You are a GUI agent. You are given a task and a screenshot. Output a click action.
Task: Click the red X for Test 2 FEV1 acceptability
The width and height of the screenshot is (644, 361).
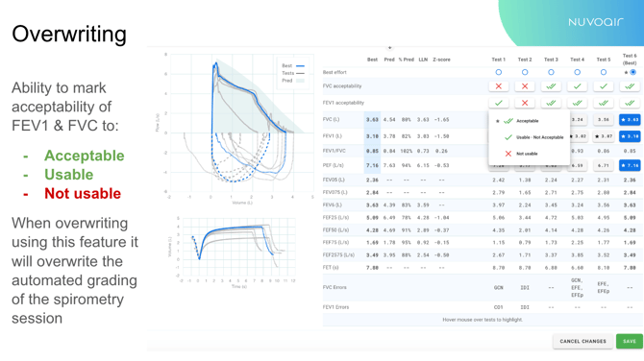point(525,103)
